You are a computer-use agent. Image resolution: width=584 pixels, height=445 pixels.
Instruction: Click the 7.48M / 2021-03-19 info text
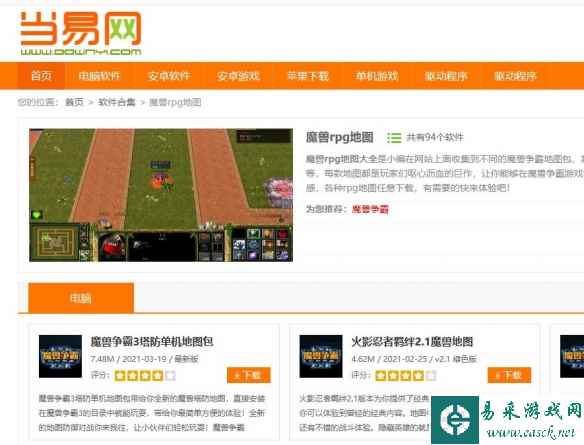145,359
